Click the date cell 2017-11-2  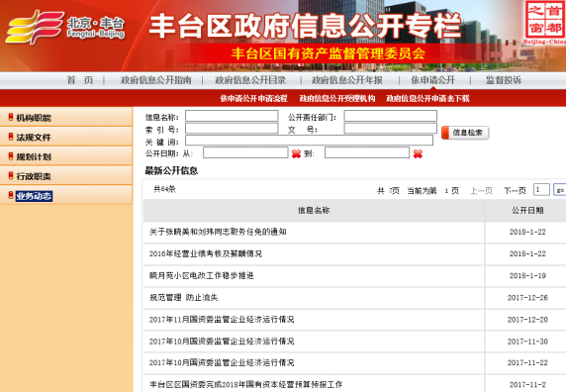click(527, 384)
